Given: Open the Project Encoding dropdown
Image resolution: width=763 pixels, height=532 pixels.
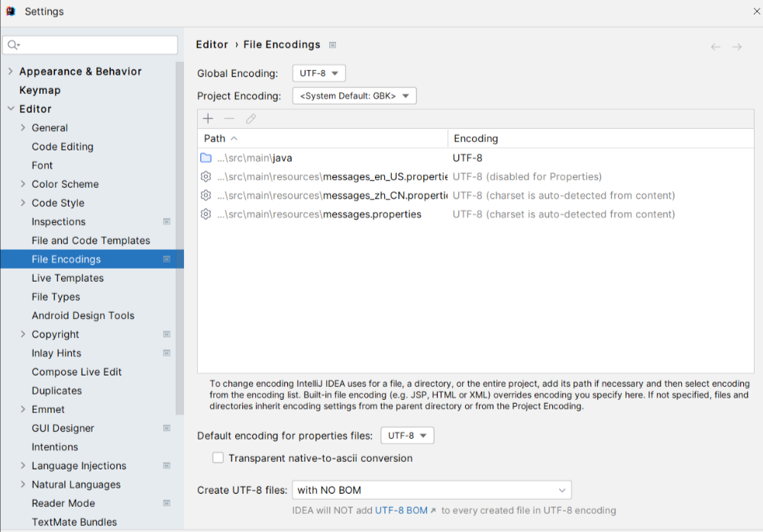Looking at the screenshot, I should [354, 96].
